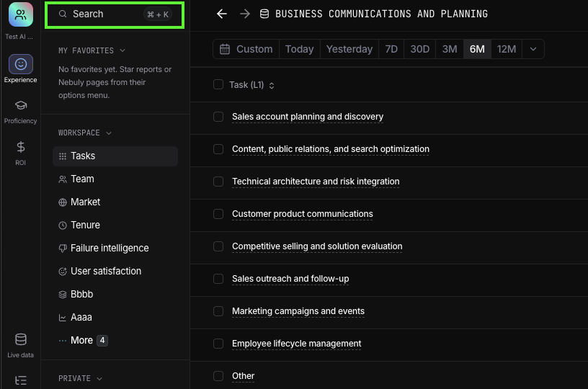Navigate forward with the right arrow
588x389 pixels.
click(x=245, y=14)
